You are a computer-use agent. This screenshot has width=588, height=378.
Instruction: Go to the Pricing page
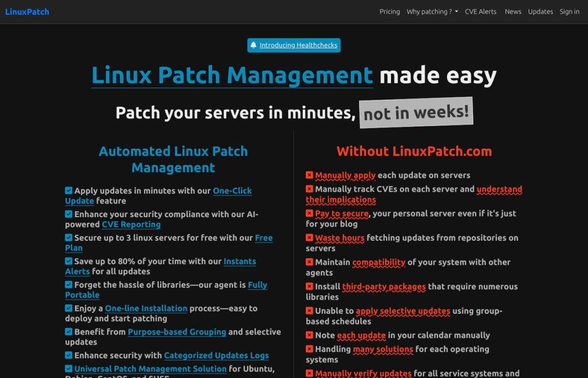click(390, 12)
